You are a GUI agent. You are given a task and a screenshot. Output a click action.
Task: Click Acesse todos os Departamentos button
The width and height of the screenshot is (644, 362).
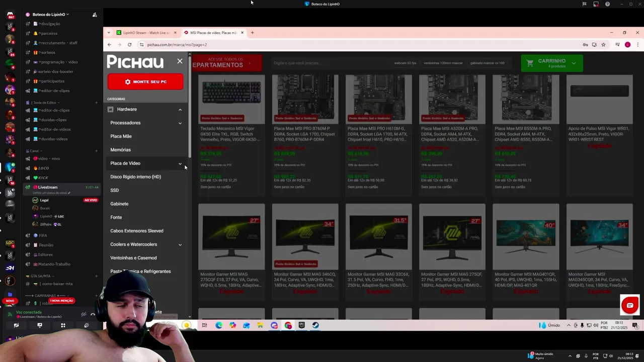click(226, 63)
